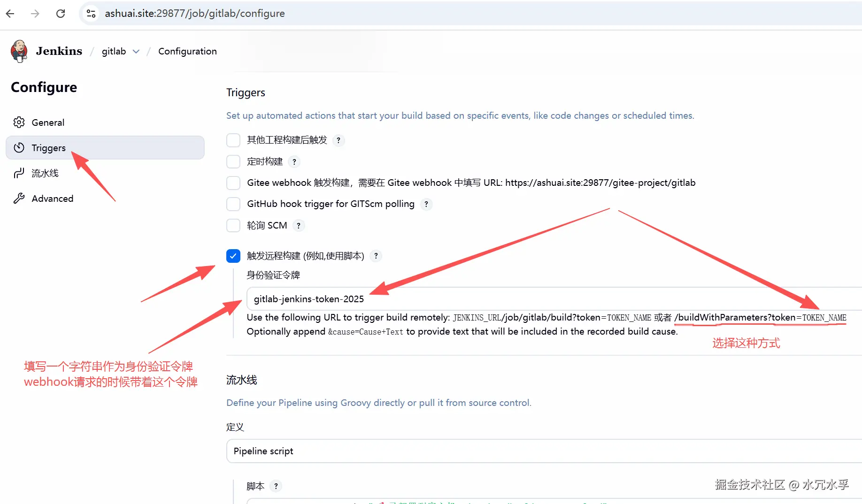This screenshot has width=862, height=504.
Task: Click the browser forward arrow
Action: click(x=35, y=14)
